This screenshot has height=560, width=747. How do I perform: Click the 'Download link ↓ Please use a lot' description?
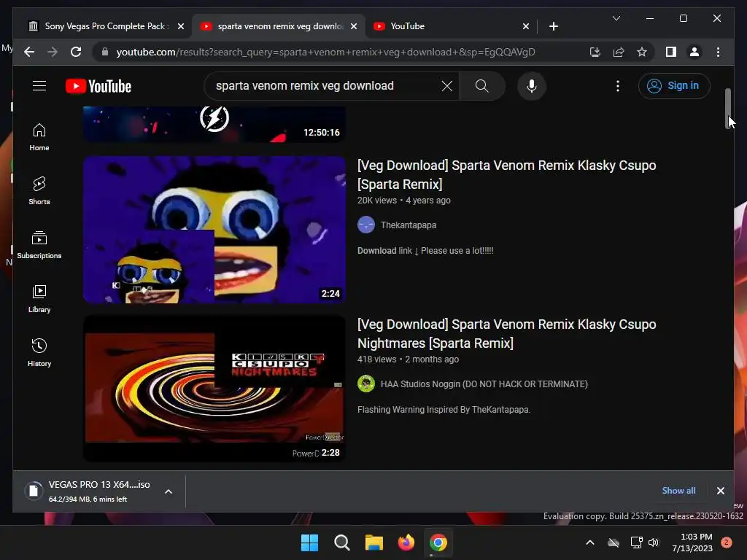point(425,251)
